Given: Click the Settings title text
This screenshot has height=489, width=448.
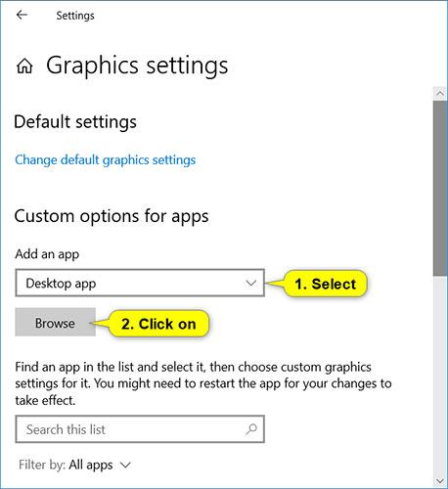Looking at the screenshot, I should (x=75, y=16).
